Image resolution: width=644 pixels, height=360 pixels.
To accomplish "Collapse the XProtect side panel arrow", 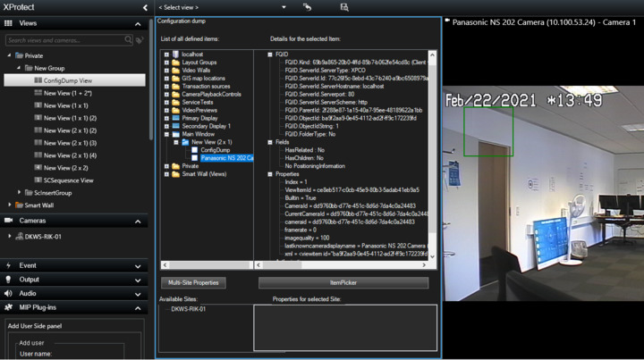I will click(x=145, y=7).
